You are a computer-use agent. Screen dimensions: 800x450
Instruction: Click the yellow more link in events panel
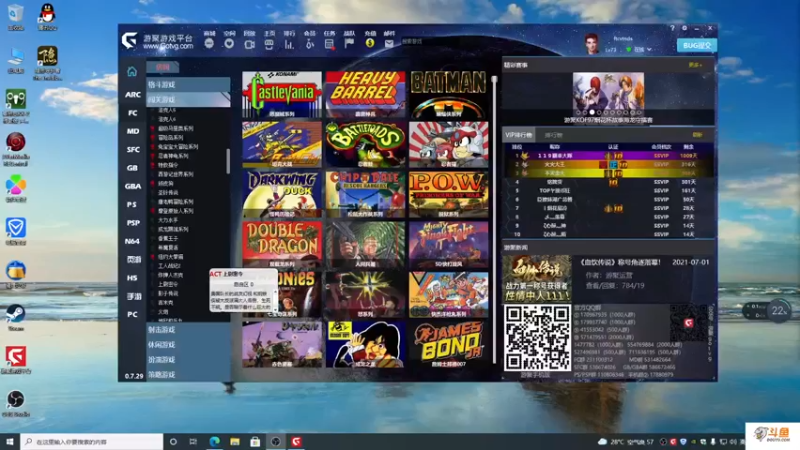tap(695, 65)
